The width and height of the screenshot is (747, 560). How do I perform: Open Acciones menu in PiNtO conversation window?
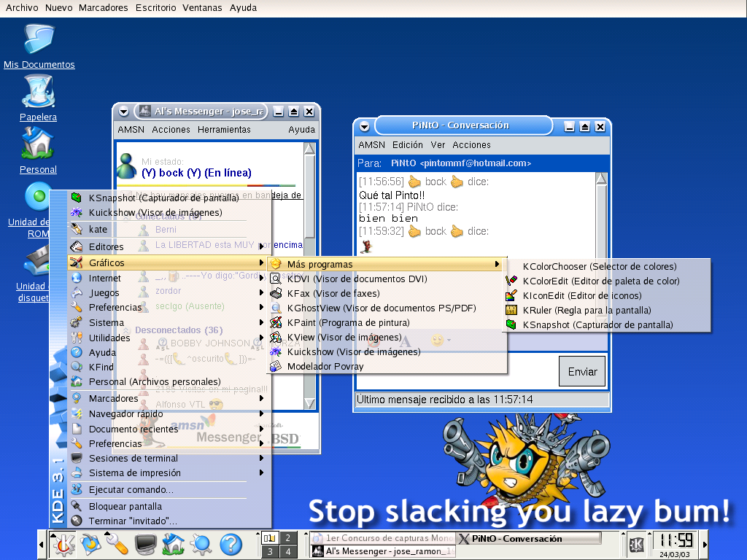point(471,145)
